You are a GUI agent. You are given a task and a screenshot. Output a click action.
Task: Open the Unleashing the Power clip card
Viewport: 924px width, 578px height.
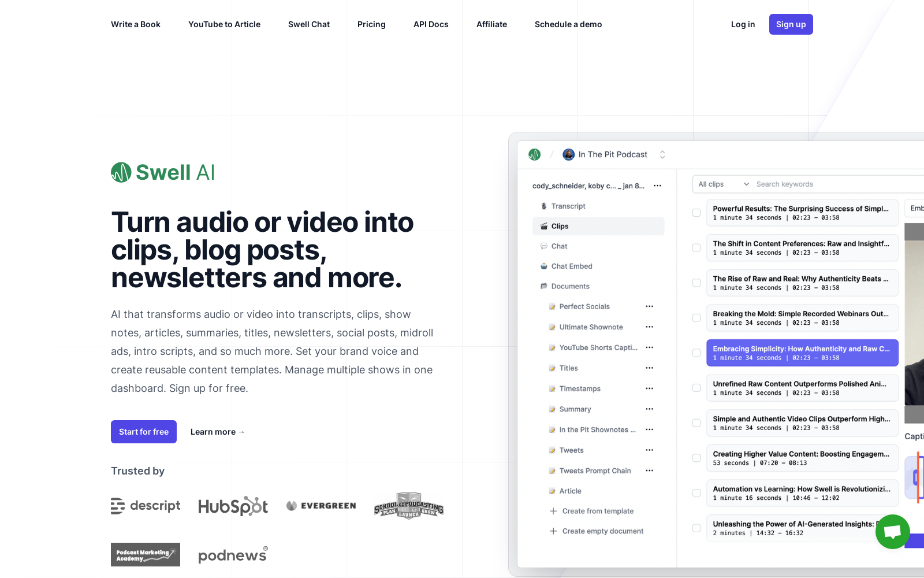802,528
